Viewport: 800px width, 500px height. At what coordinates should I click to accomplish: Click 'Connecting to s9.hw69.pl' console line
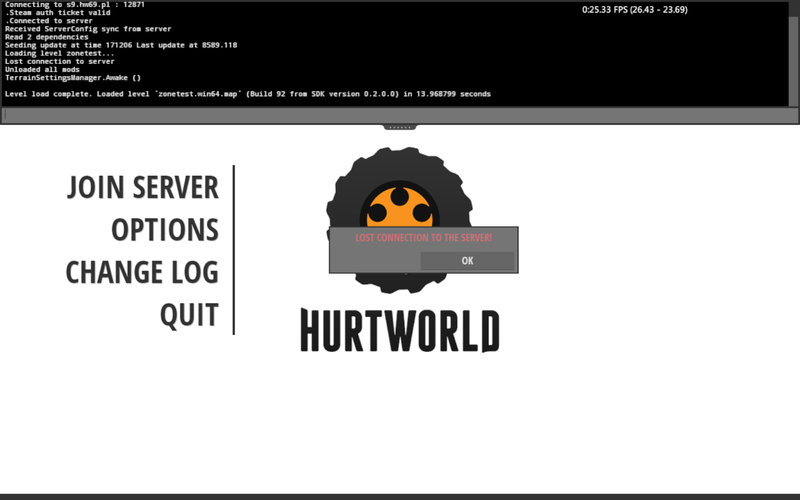click(x=74, y=5)
